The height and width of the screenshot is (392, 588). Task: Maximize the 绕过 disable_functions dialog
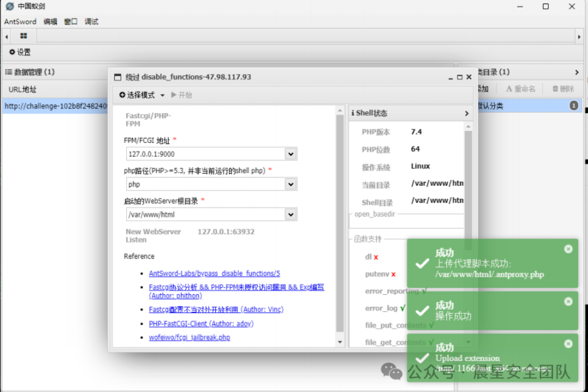pos(459,77)
